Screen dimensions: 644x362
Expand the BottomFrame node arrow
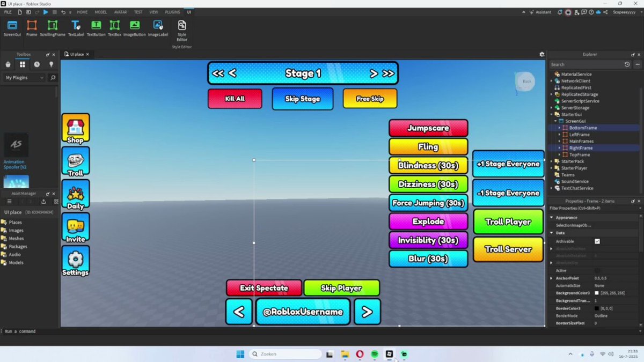coord(559,128)
